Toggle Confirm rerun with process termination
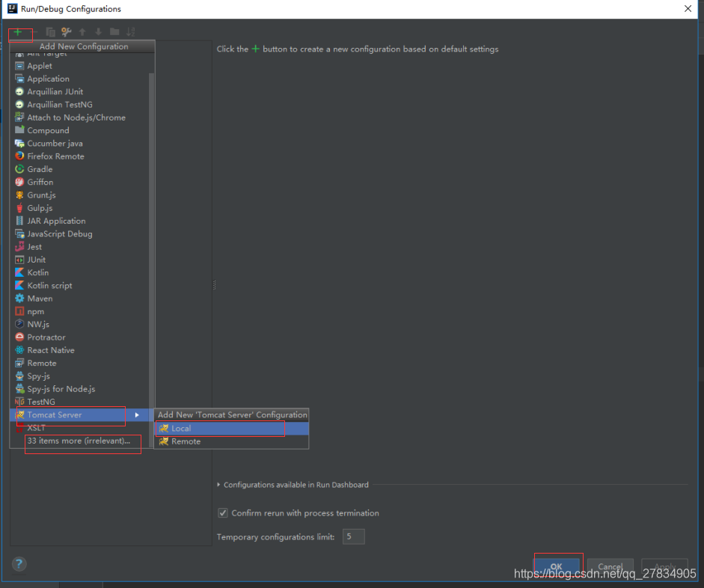Image resolution: width=704 pixels, height=588 pixels. [223, 513]
